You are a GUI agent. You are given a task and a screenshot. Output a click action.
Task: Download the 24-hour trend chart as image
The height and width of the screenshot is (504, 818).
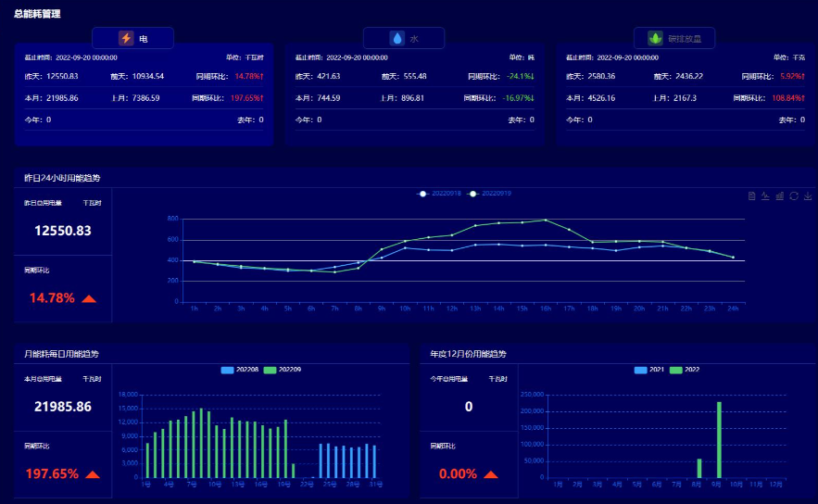(808, 195)
